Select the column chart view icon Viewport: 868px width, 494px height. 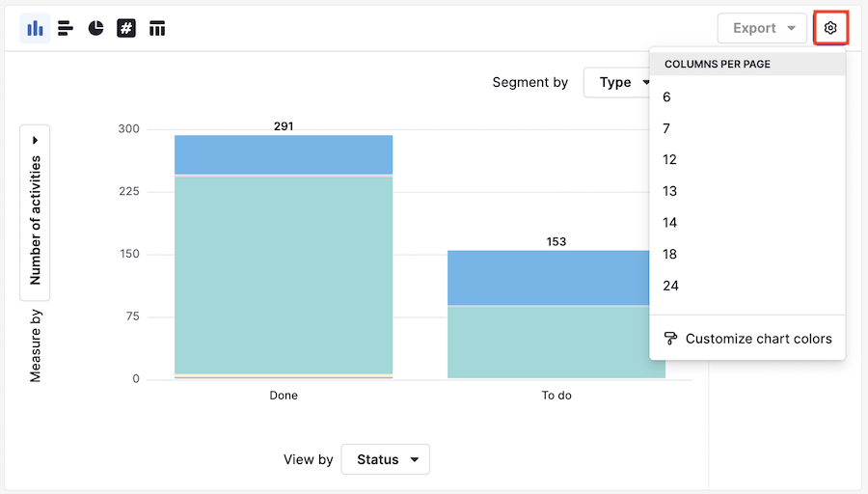click(x=35, y=28)
